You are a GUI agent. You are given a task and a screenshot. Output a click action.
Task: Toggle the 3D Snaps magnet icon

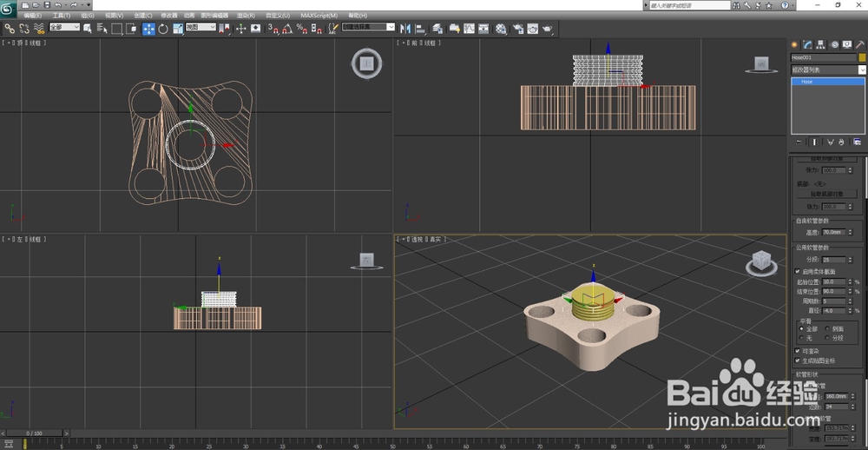(x=273, y=29)
